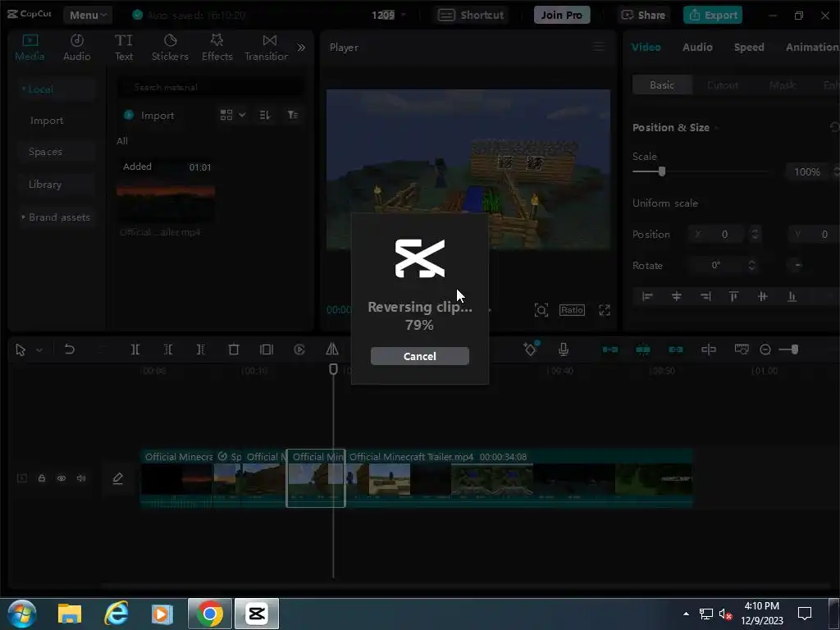Screen dimensions: 840x630
Task: Align clip to left edge icon
Action: coord(647,296)
